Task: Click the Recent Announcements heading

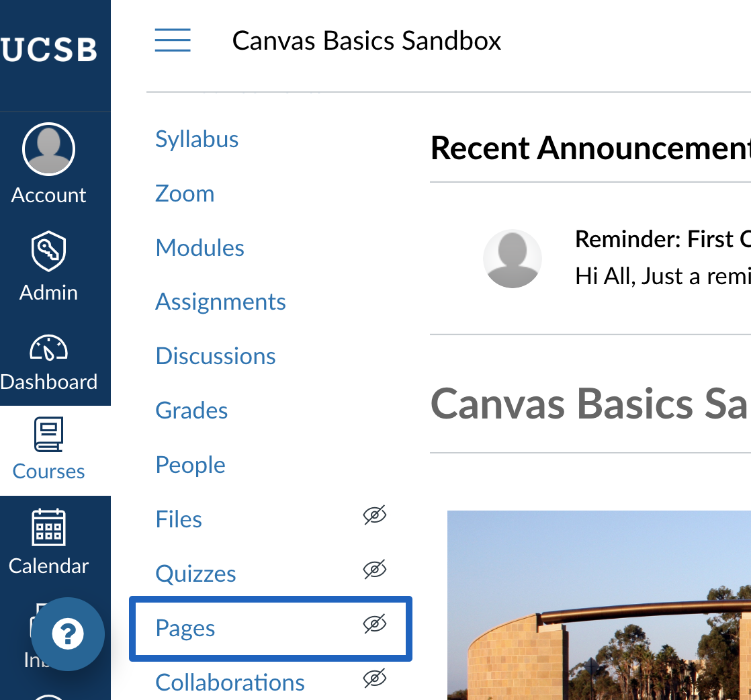Action: pyautogui.click(x=590, y=148)
